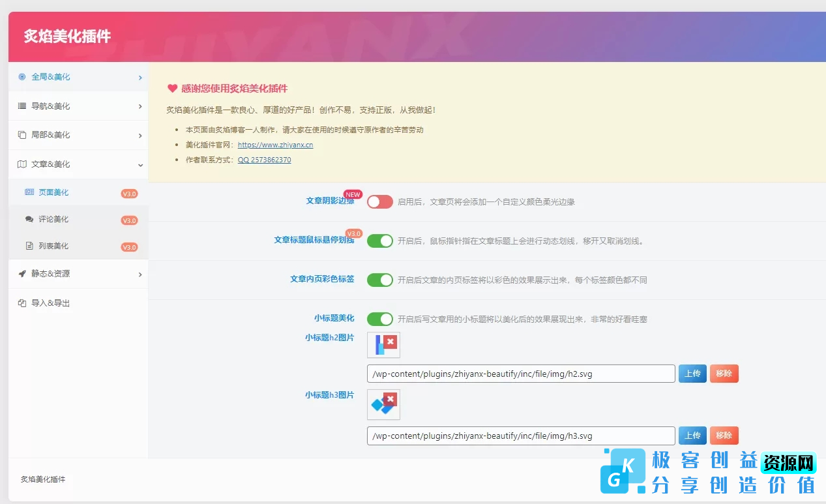Select the 全局&美化 sidebar icon

point(22,76)
